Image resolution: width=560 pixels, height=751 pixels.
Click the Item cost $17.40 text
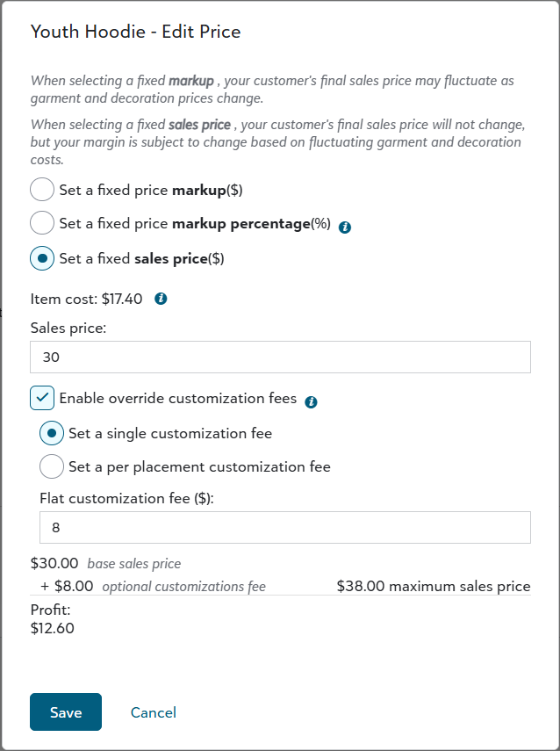tap(88, 299)
